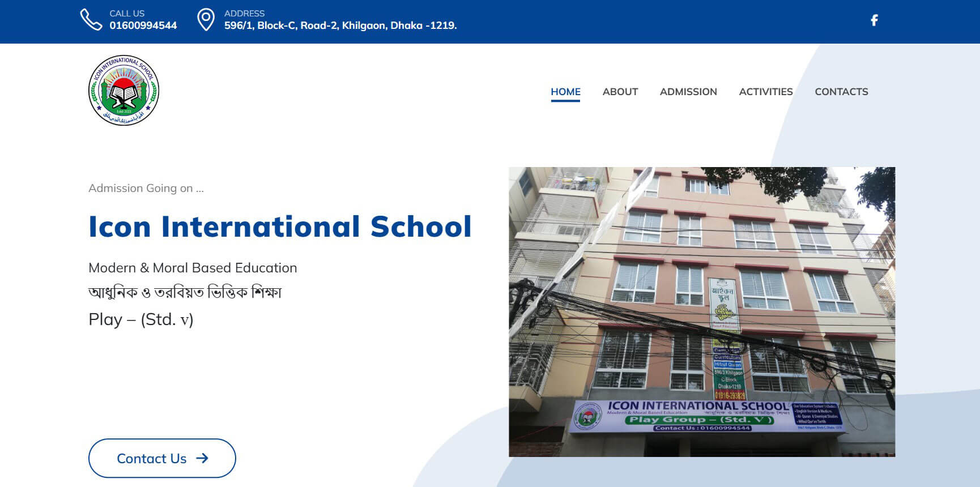This screenshot has height=487, width=980.
Task: Click the Icon International School logo
Action: pyautogui.click(x=123, y=90)
